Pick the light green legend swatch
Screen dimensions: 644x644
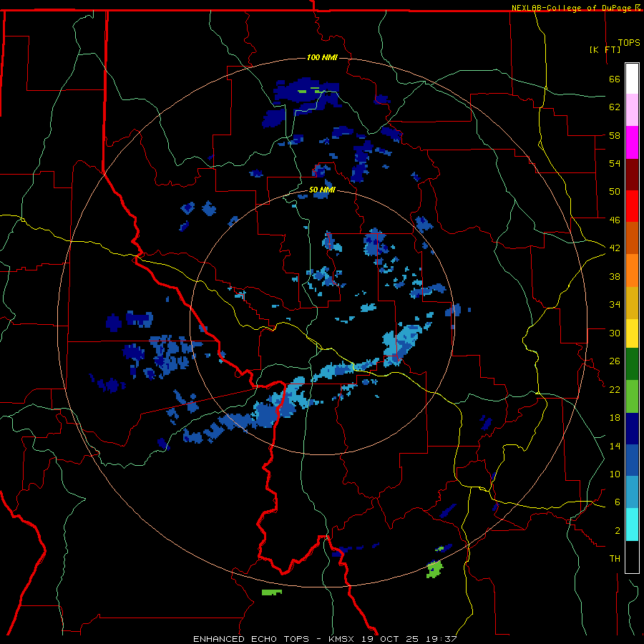(x=632, y=396)
